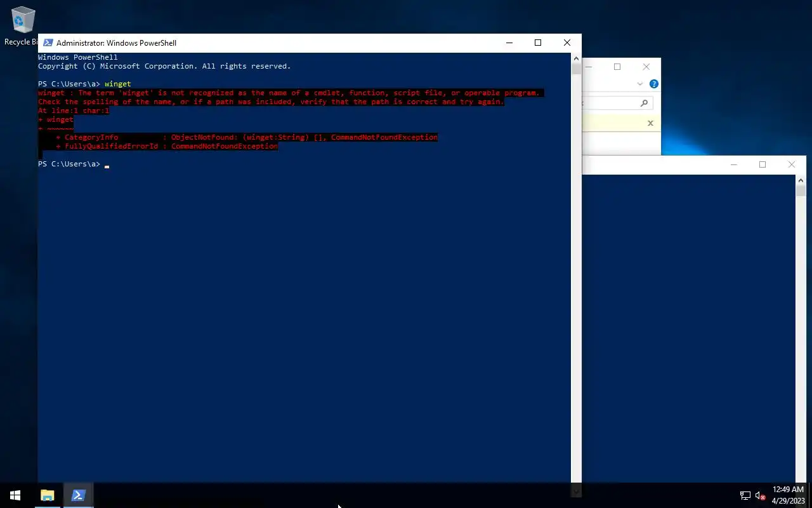Maximize the background Explorer window
This screenshot has height=508, width=812.
[617, 67]
